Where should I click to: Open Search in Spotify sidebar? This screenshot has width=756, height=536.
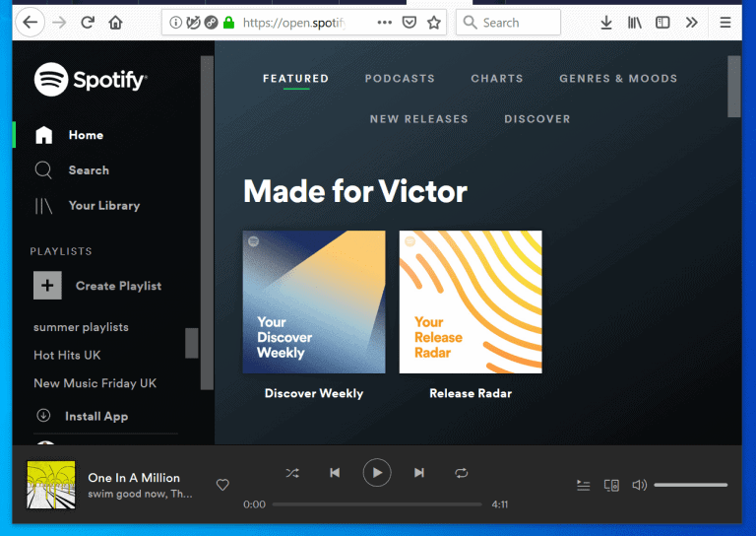point(72,170)
